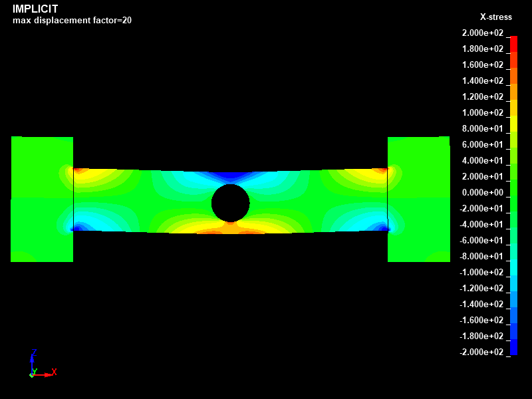
Task: Click the green Y label on the triad
Action: pyautogui.click(x=35, y=371)
